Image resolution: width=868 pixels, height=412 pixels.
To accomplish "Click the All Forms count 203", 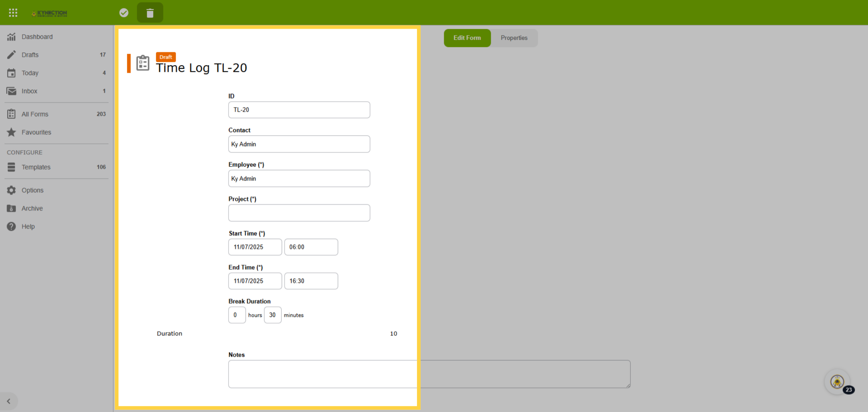I will 101,114.
